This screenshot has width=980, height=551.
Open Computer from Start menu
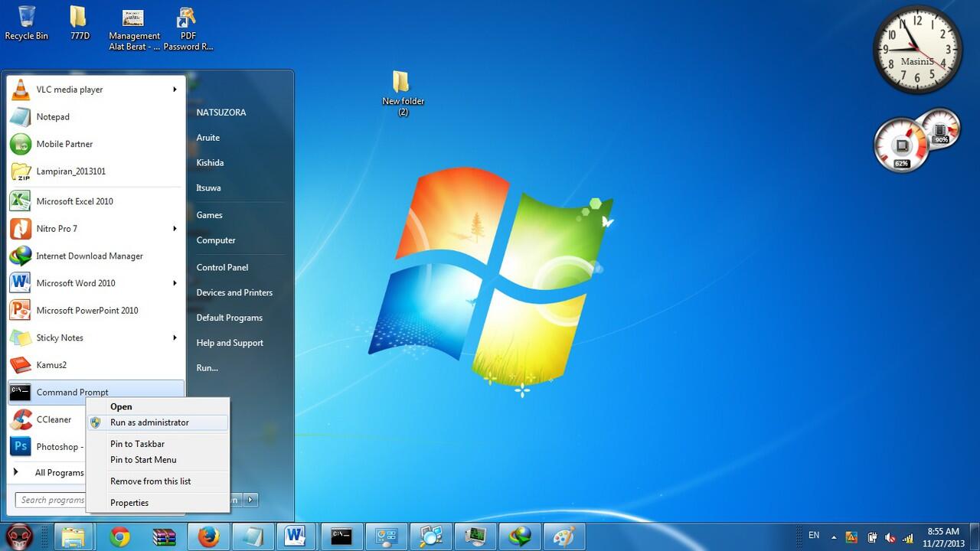pyautogui.click(x=216, y=240)
